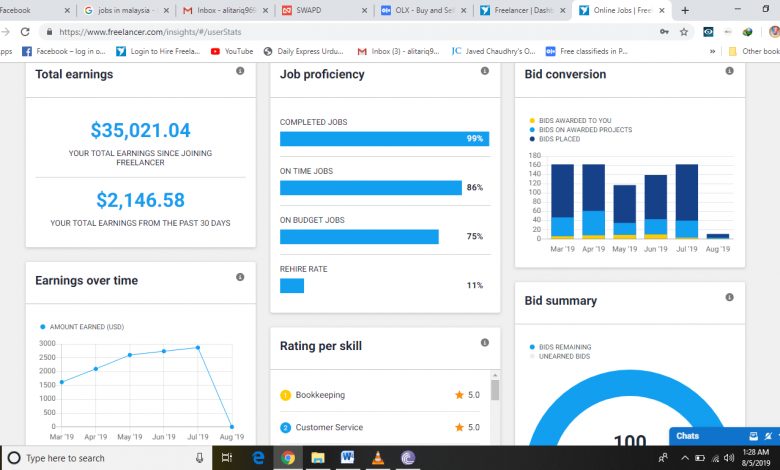Toggle Bids Awarded To You legend

coord(571,120)
